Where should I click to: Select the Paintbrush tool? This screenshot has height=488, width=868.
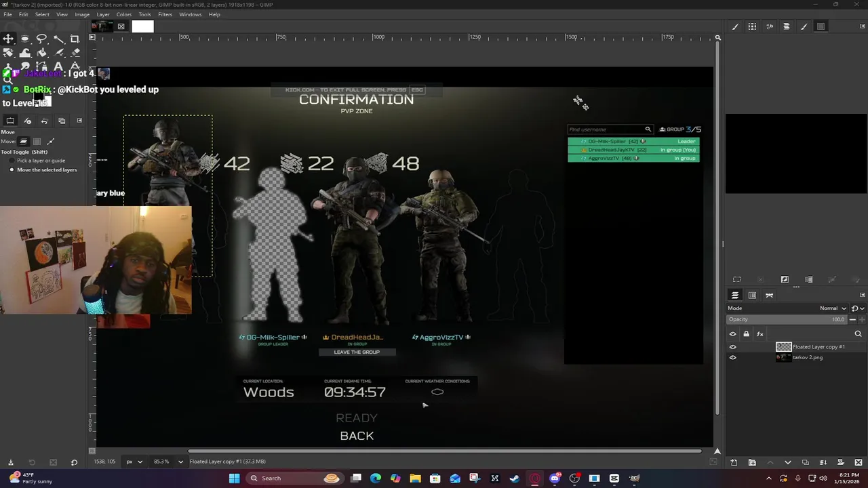tap(58, 52)
